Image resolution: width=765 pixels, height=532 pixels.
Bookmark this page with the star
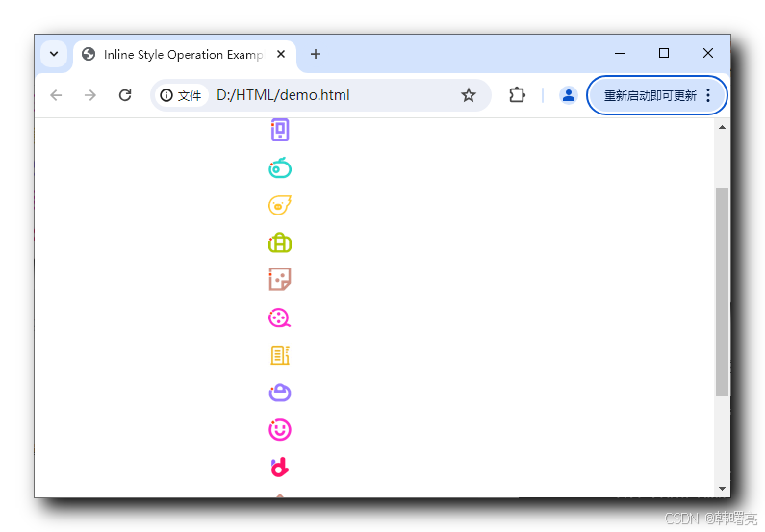[469, 95]
